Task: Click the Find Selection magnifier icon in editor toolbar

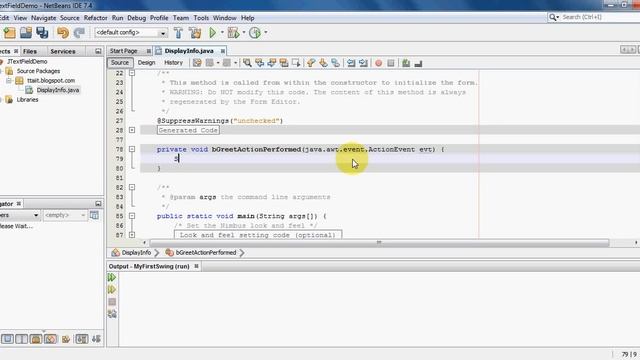Action: [247, 63]
